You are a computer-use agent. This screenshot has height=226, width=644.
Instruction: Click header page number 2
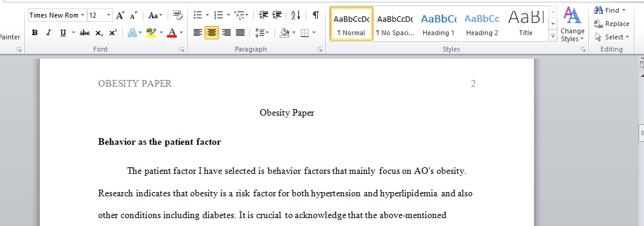473,84
